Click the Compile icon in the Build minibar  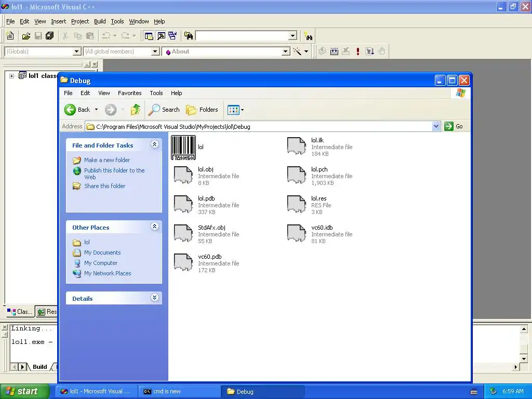[322, 51]
